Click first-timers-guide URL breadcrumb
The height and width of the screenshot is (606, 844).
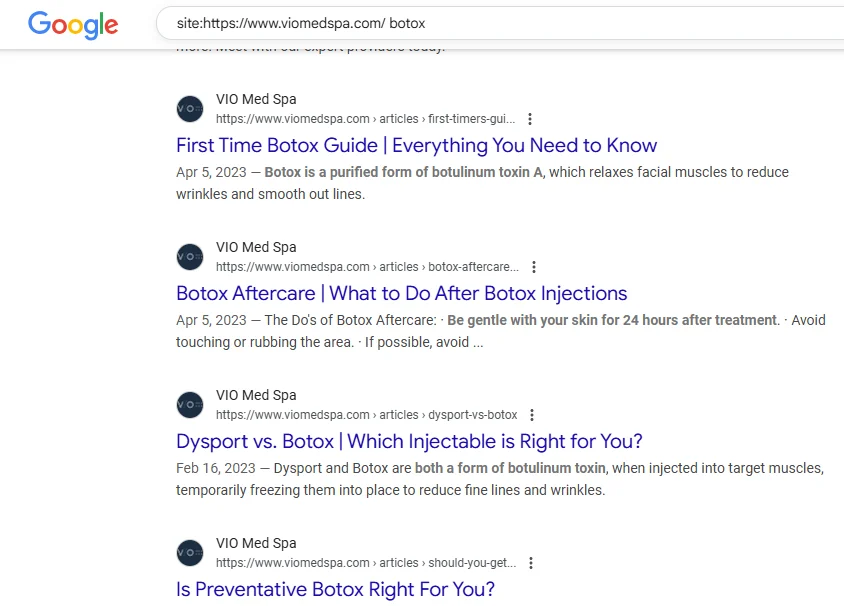pyautogui.click(x=365, y=119)
